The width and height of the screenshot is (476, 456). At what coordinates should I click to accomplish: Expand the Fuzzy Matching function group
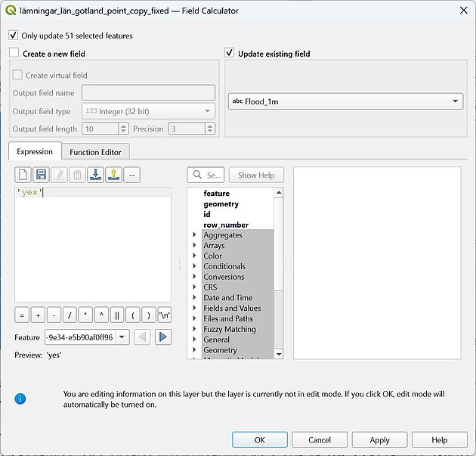tap(194, 329)
